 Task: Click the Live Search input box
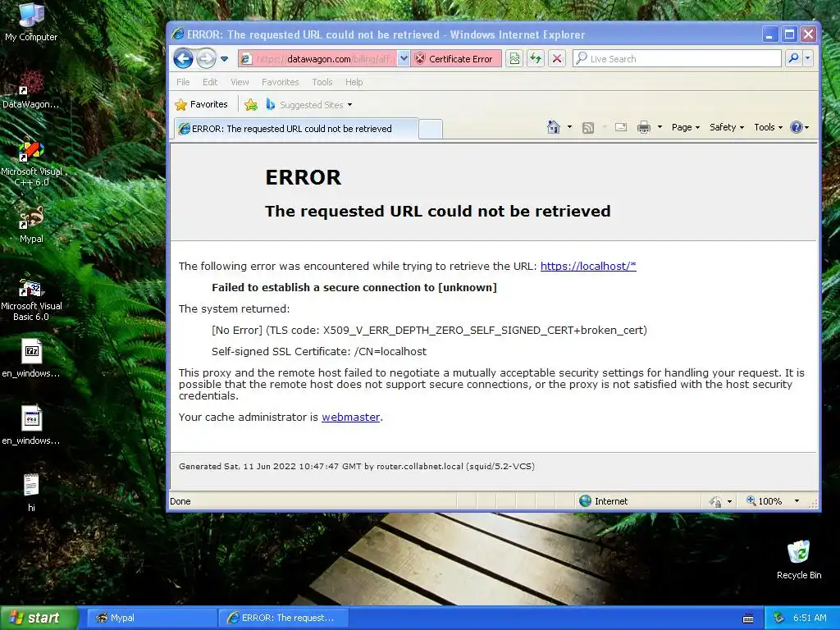(677, 58)
